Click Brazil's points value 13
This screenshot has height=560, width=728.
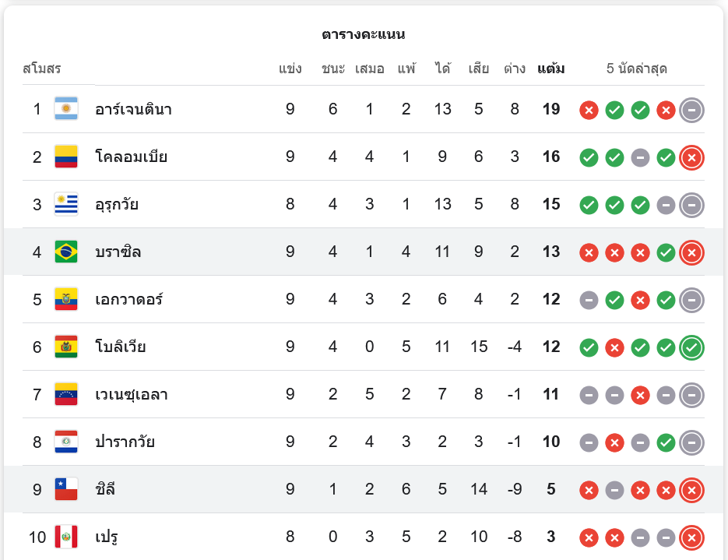click(x=551, y=252)
